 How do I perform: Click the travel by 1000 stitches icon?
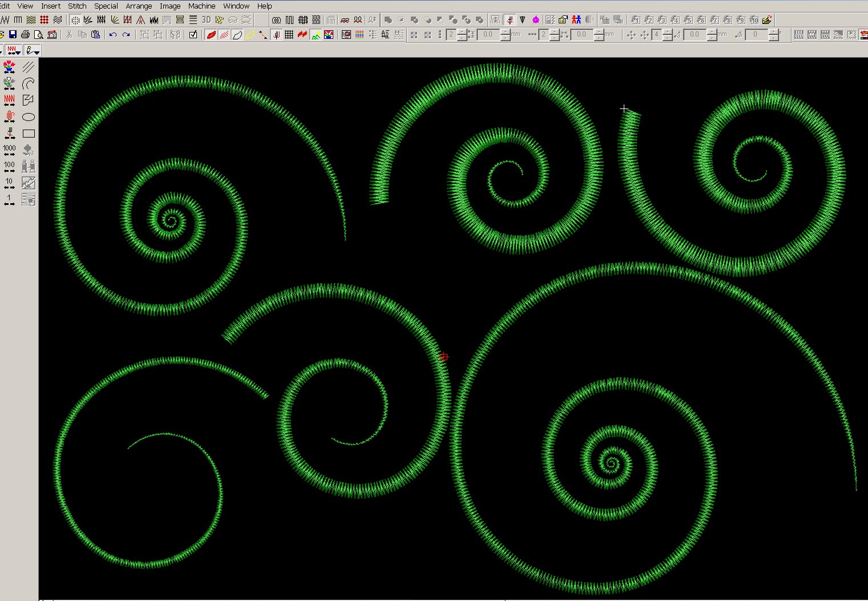9,150
